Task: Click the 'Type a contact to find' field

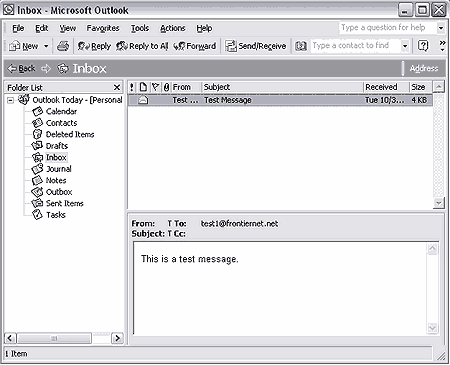Action: coord(355,46)
